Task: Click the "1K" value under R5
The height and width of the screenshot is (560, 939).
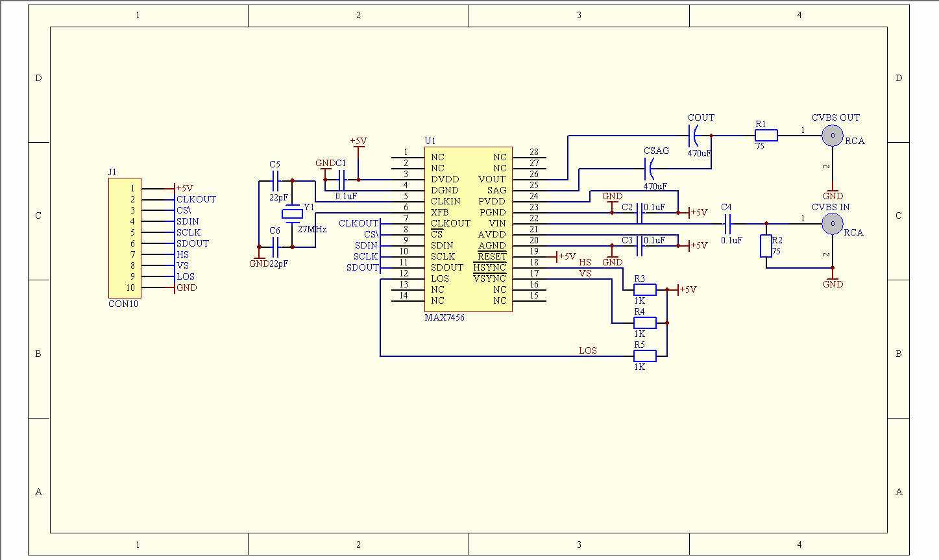Action: [x=639, y=367]
